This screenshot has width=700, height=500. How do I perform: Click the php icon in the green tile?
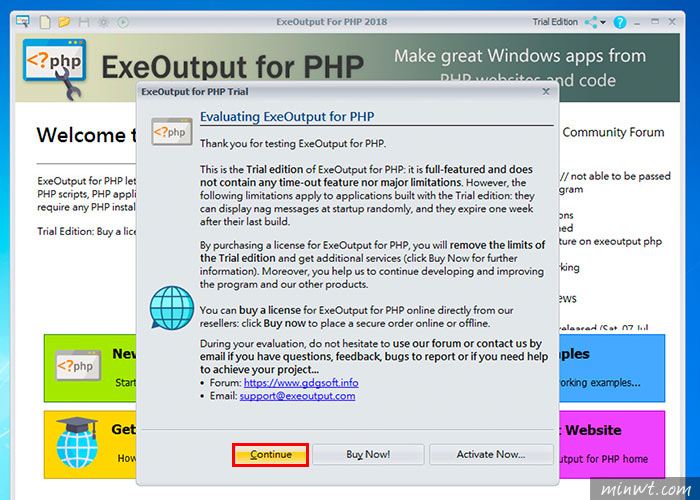coord(78,366)
